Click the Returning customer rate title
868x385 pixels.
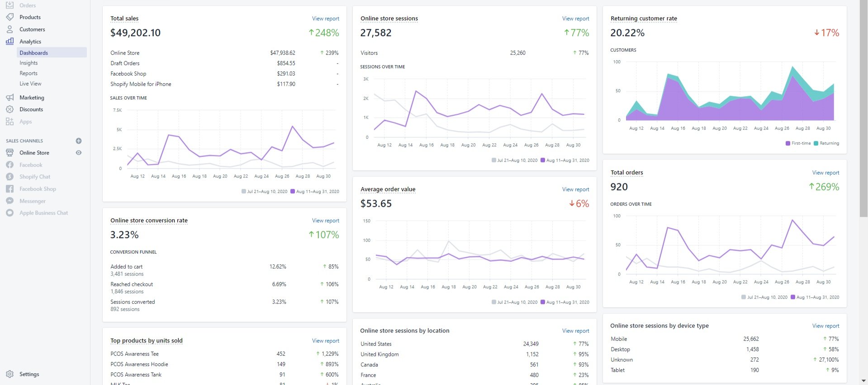click(644, 19)
